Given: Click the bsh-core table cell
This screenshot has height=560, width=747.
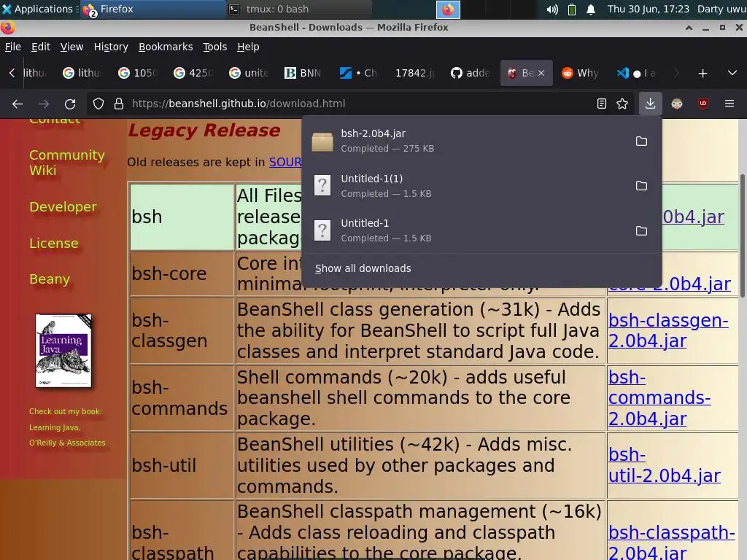Looking at the screenshot, I should point(182,274).
